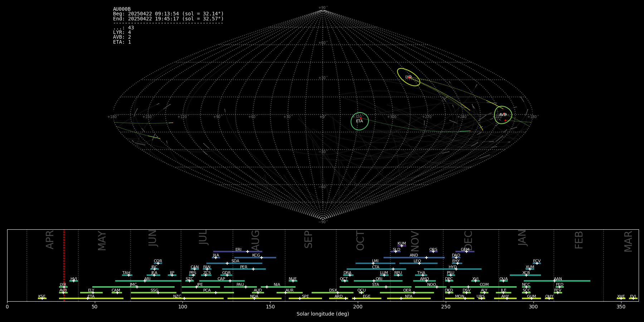
Task: Select the QUA shower marker in the timeline
Action: pyautogui.click(x=503, y=281)
